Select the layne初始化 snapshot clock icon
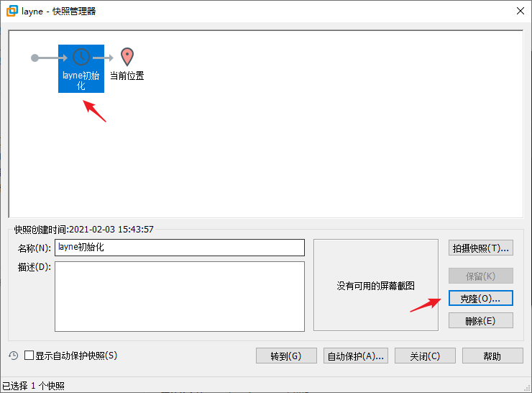Screen dimensions: 532x393 pos(81,57)
